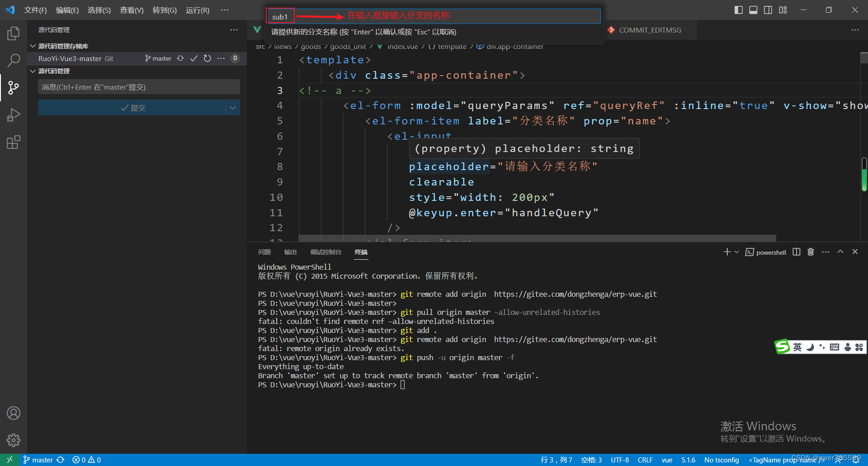Click UTF-8 encoding in status bar
Image resolution: width=868 pixels, height=466 pixels.
click(620, 460)
